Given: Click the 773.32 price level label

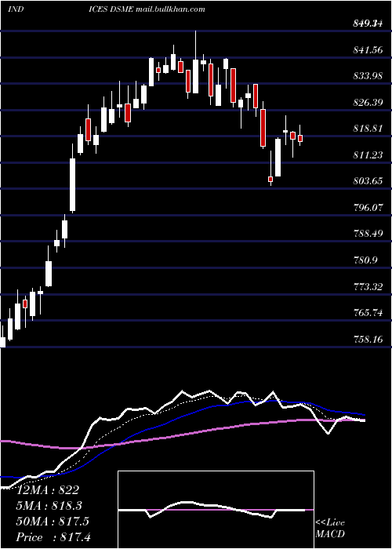Looking at the screenshot, I should [x=368, y=287].
